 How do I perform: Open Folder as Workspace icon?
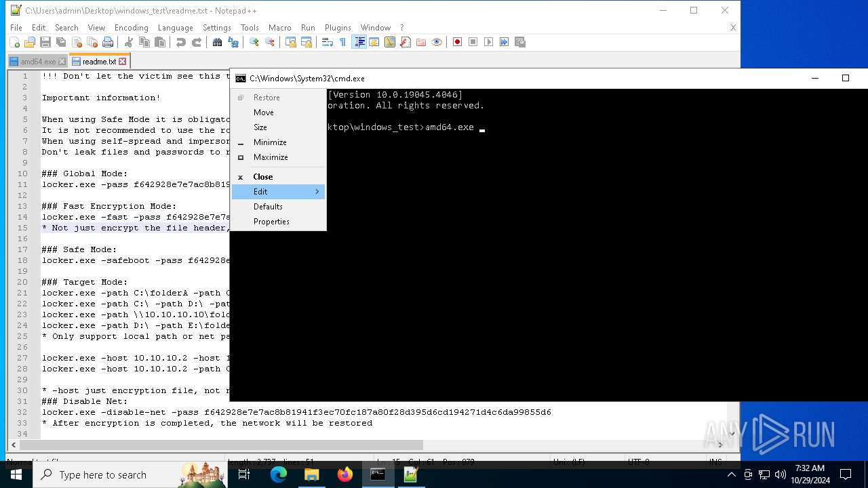tap(421, 42)
